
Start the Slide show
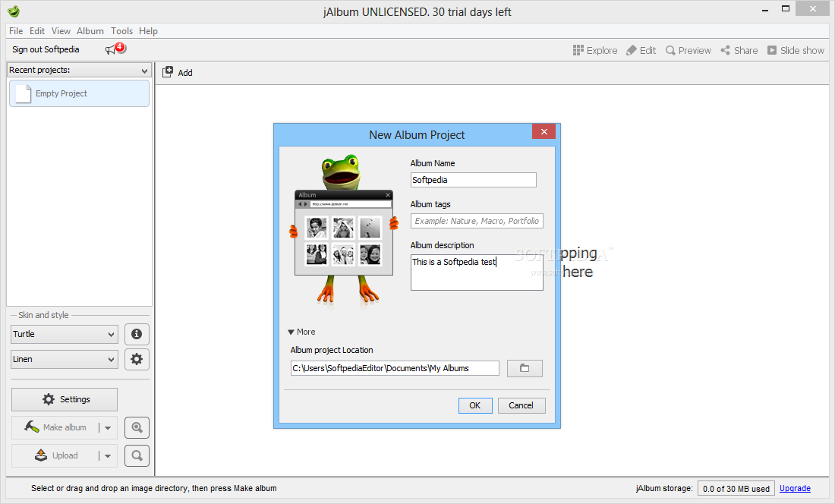[796, 50]
